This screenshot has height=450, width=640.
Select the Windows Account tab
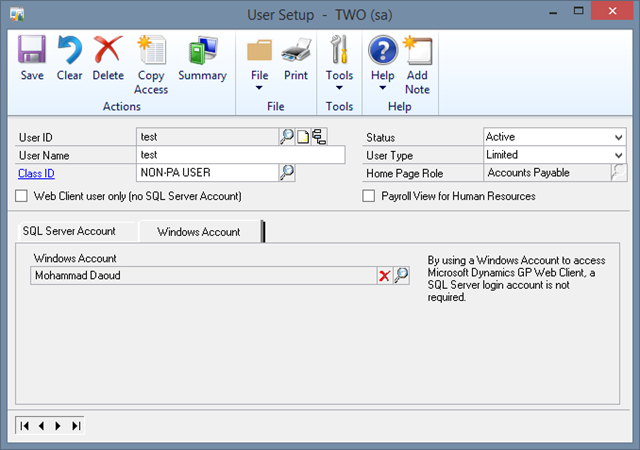pos(199,232)
